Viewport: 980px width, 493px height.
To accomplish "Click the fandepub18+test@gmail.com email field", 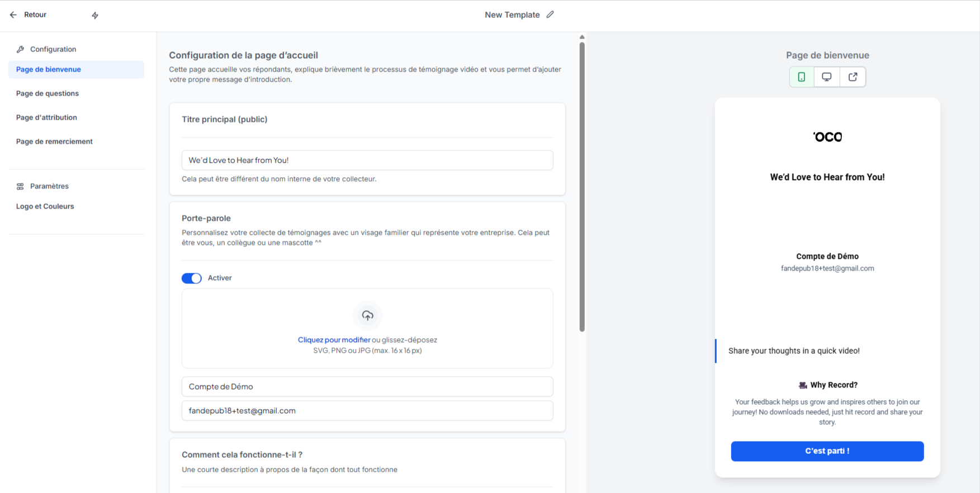I will pos(367,410).
